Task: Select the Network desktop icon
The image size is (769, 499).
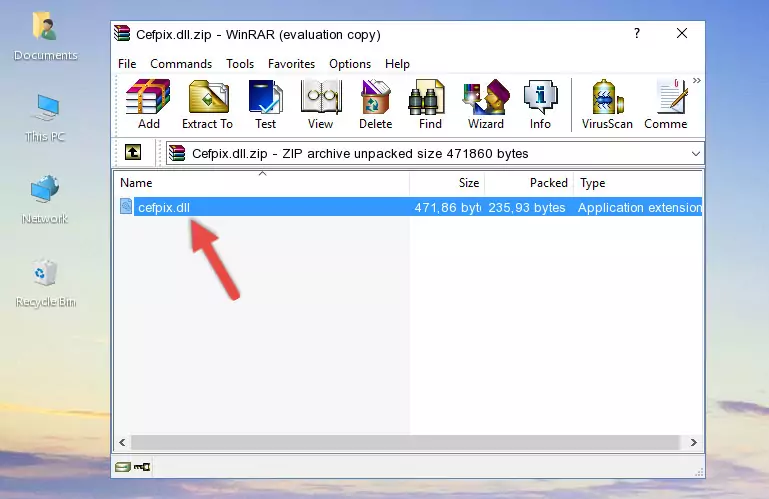Action: pyautogui.click(x=45, y=200)
